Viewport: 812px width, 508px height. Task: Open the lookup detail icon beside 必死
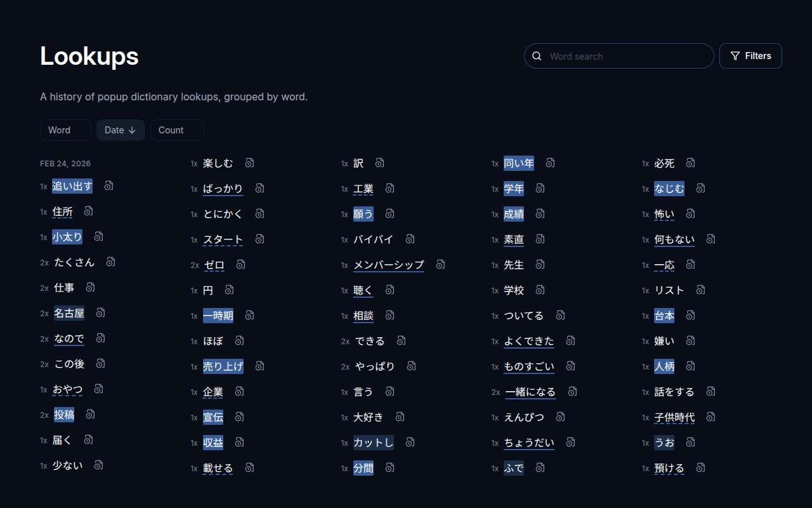690,163
